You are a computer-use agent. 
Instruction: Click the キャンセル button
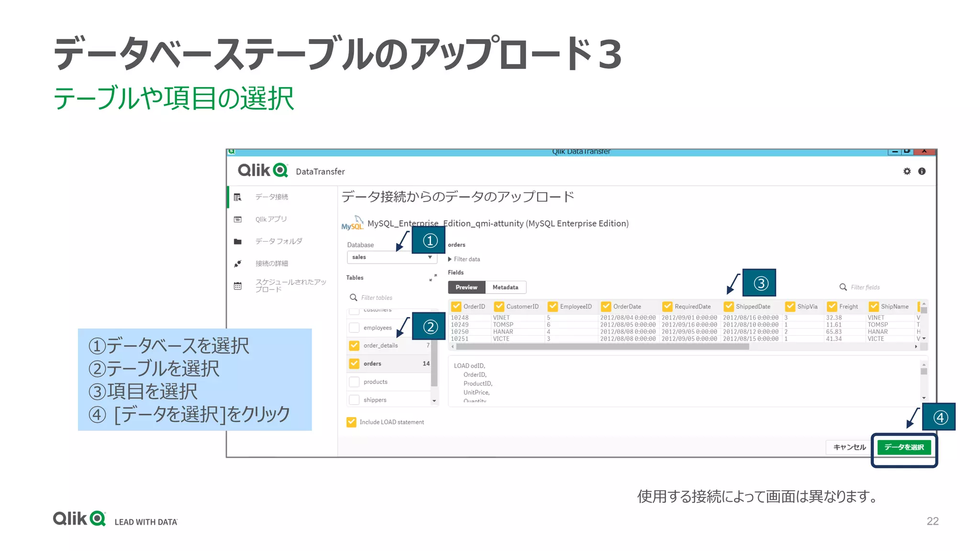click(849, 447)
